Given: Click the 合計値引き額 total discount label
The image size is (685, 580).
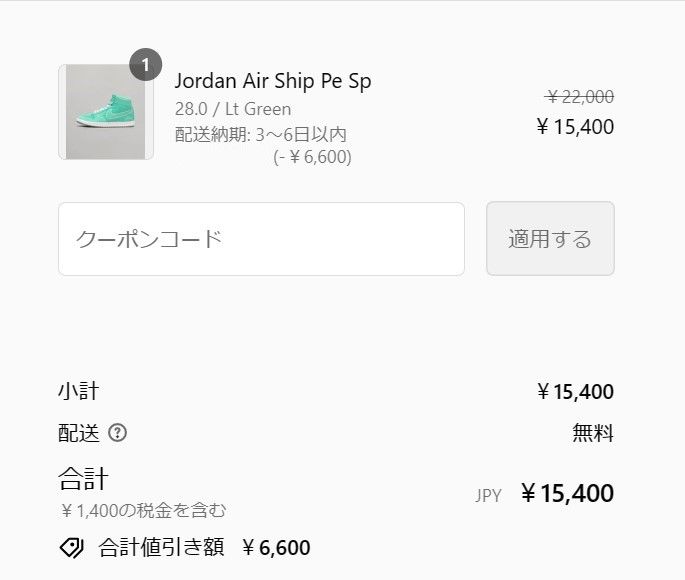Looking at the screenshot, I should coord(161,547).
